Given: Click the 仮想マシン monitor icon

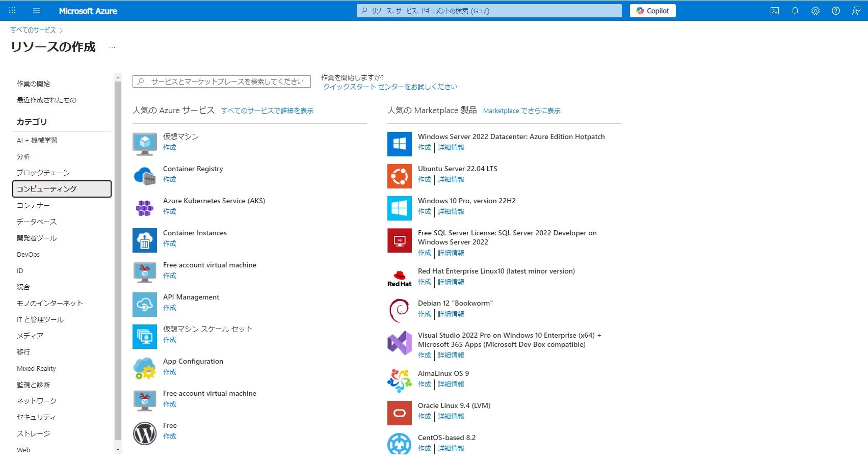Looking at the screenshot, I should tap(145, 144).
